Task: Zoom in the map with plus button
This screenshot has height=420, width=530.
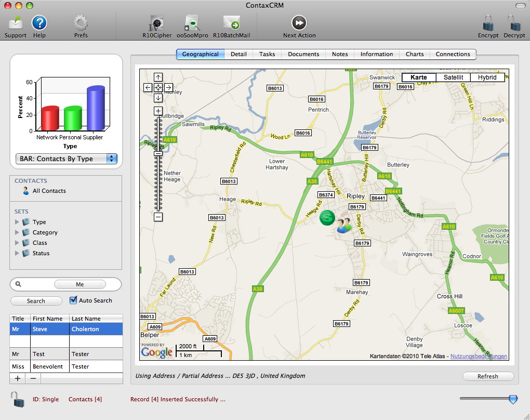Action: [x=158, y=111]
